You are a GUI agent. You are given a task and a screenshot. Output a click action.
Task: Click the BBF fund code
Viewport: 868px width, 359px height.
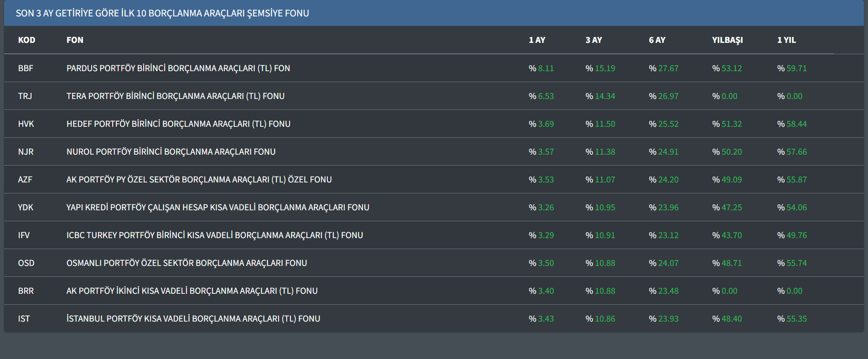pyautogui.click(x=26, y=68)
